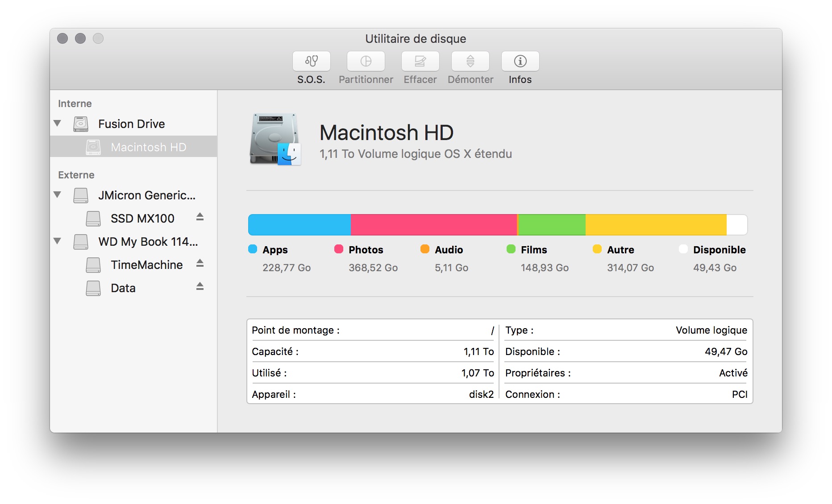This screenshot has width=832, height=504.
Task: Select Macintosh HD volume in sidebar
Action: [133, 147]
